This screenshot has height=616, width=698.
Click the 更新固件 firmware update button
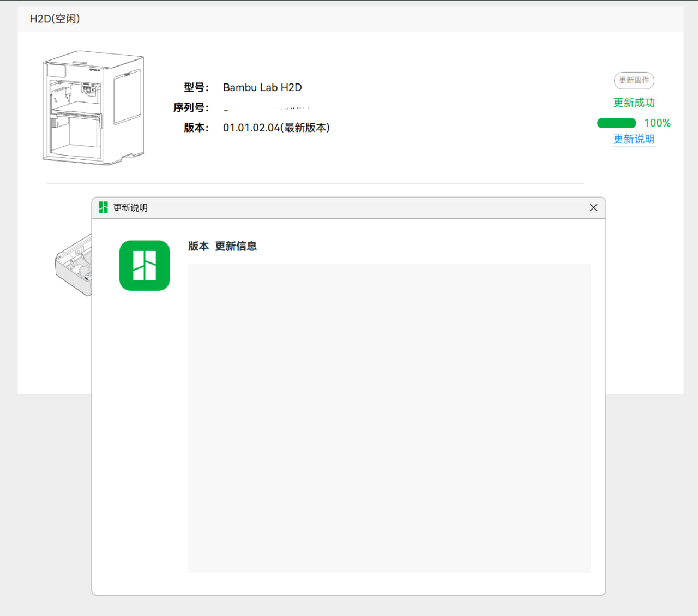click(634, 81)
